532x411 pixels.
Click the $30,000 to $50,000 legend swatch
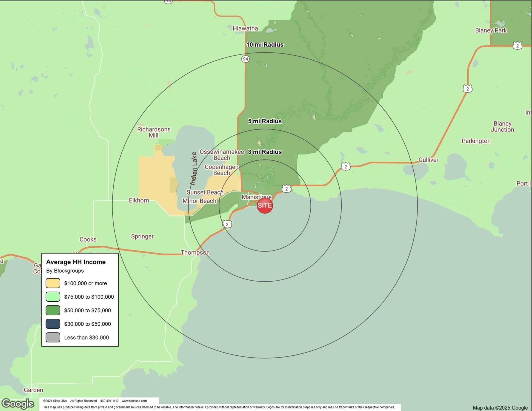pos(53,324)
